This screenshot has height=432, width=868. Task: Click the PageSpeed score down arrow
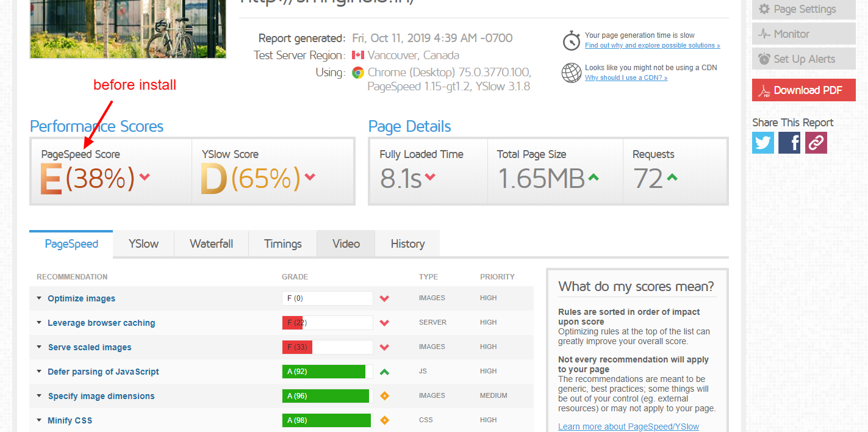point(145,178)
